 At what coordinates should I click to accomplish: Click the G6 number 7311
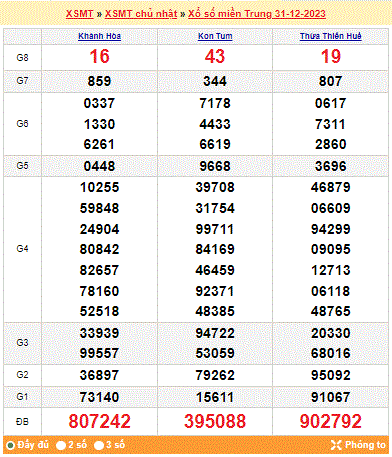[x=331, y=124]
